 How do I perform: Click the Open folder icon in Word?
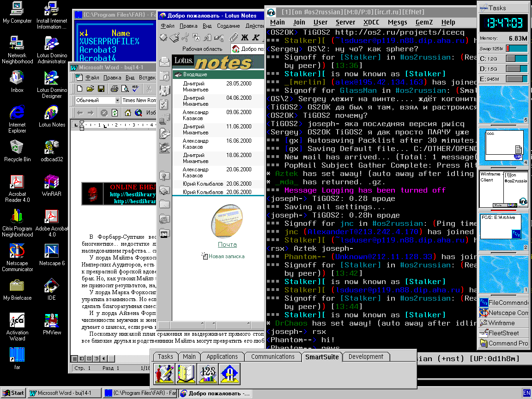click(x=90, y=89)
